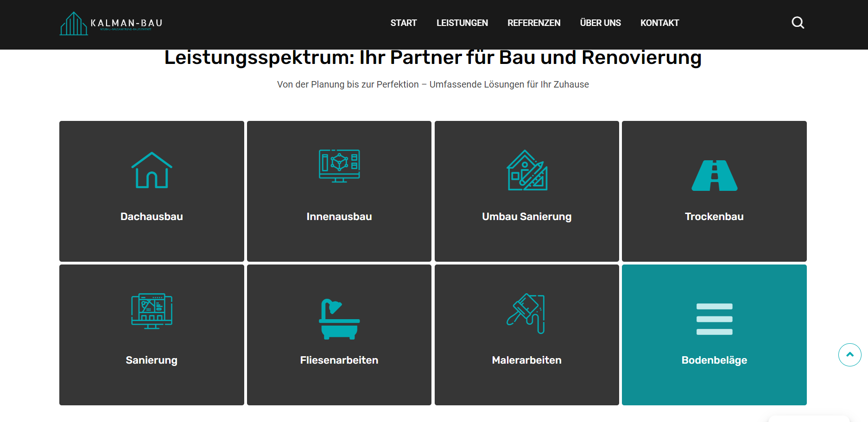Screen dimensions: 868x422
Task: Open the START menu item
Action: click(x=403, y=23)
